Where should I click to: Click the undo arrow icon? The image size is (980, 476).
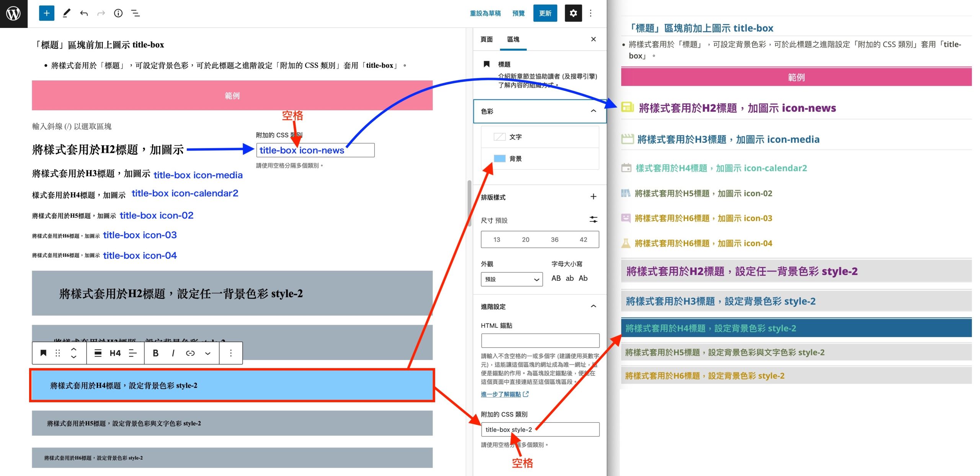tap(84, 13)
